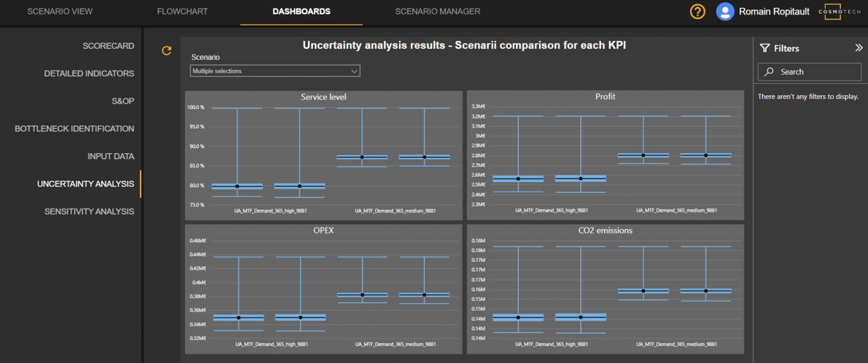Go to the Scenario Manager tab
This screenshot has height=363, width=868.
pyautogui.click(x=438, y=11)
